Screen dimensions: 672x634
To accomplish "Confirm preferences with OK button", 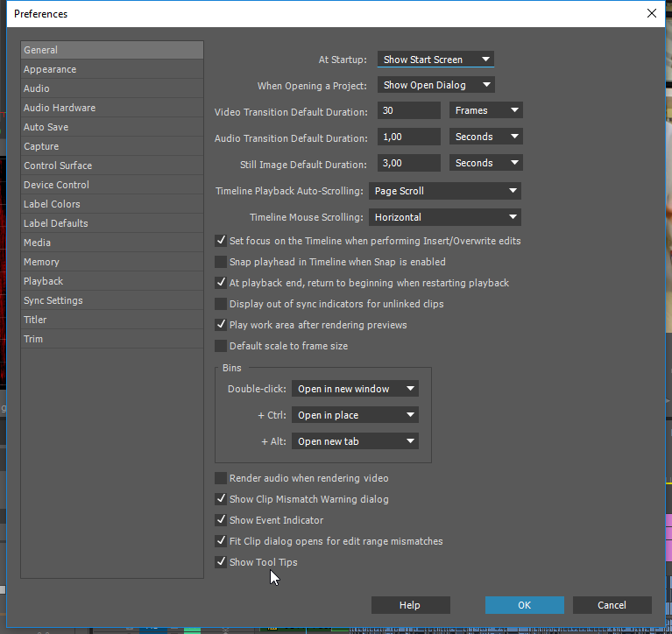I will coord(525,605).
